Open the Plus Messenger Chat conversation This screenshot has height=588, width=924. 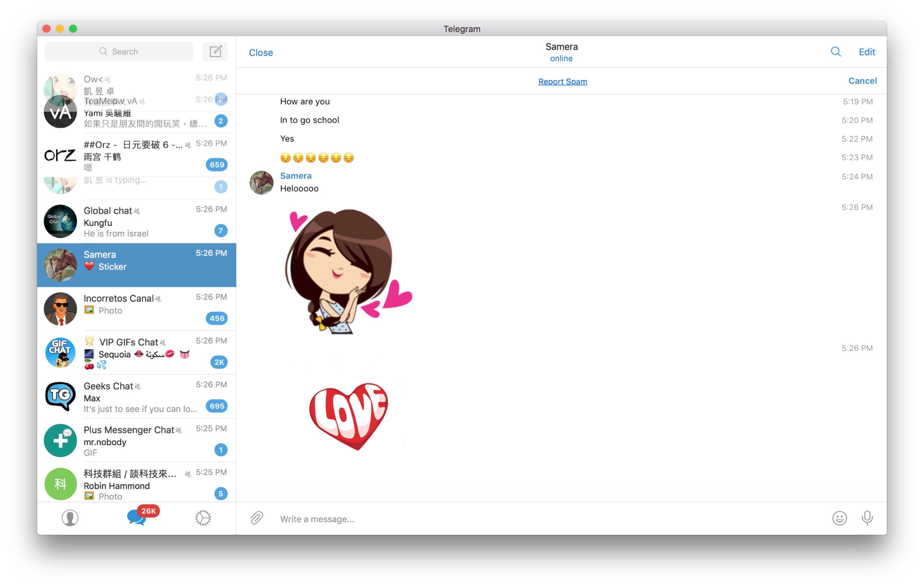coord(136,440)
